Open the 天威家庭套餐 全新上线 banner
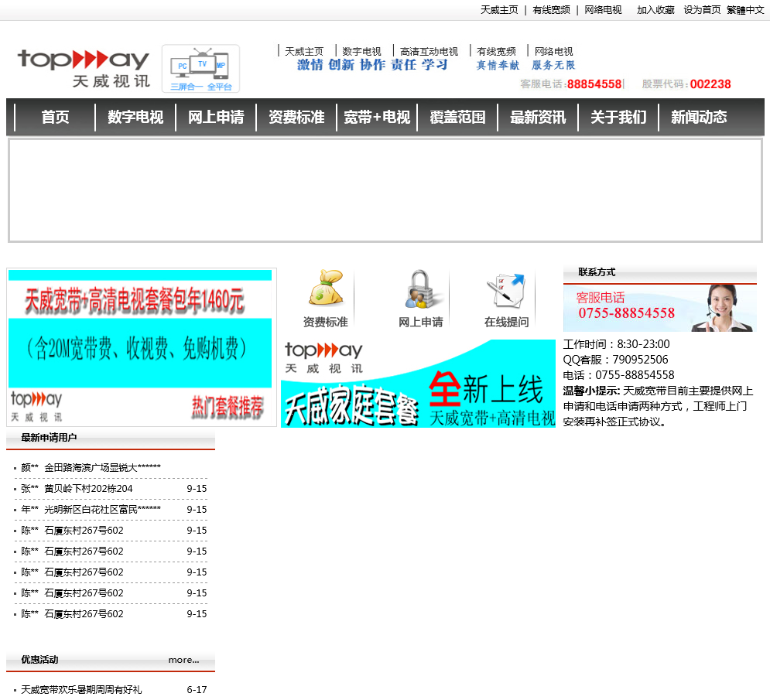770x700 pixels. click(419, 384)
